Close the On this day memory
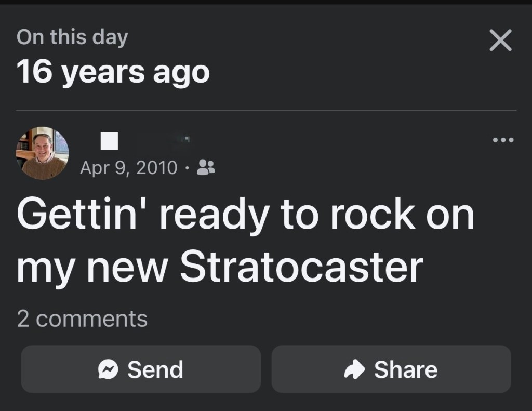 (x=500, y=41)
